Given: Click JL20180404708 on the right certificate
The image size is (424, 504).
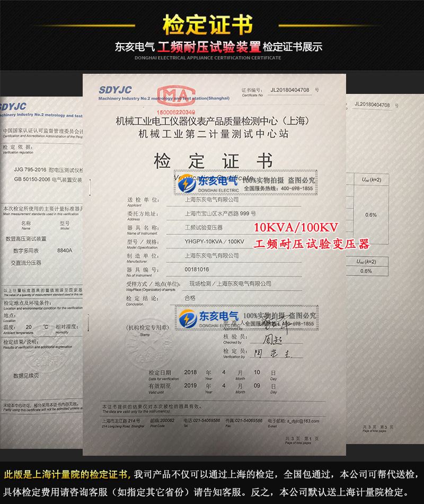Looking at the screenshot, I should pos(372,105).
